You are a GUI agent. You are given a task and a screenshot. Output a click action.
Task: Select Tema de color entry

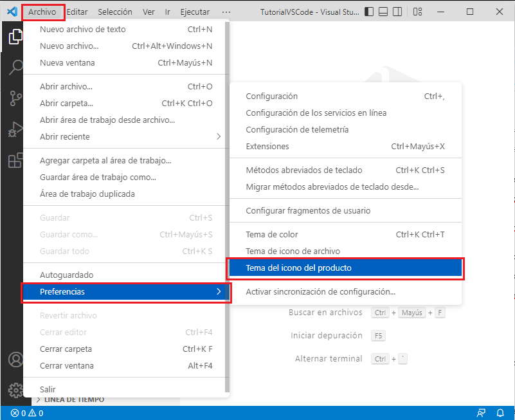345,235
